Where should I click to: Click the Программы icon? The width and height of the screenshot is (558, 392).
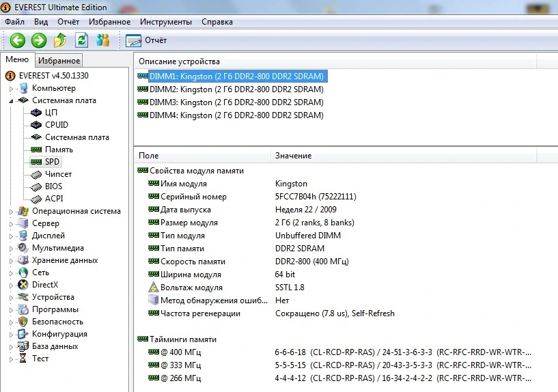click(x=23, y=309)
